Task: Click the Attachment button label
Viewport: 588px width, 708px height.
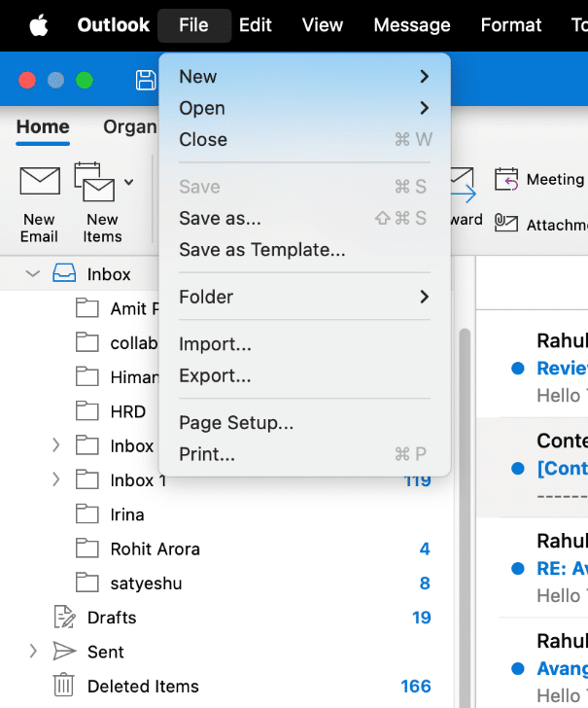Action: coord(558,225)
